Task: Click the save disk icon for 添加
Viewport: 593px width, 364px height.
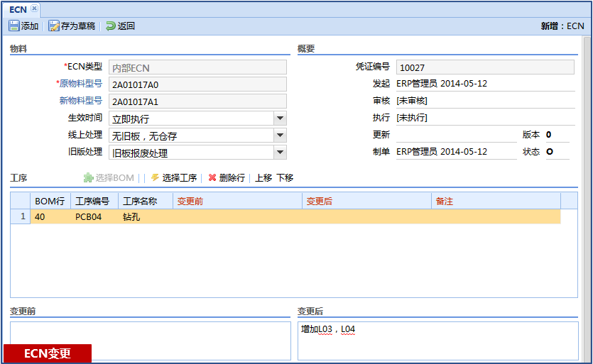Action: pyautogui.click(x=14, y=26)
